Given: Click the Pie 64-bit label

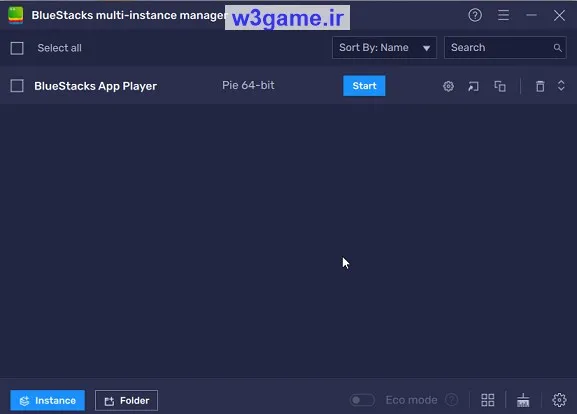Looking at the screenshot, I should tap(248, 85).
